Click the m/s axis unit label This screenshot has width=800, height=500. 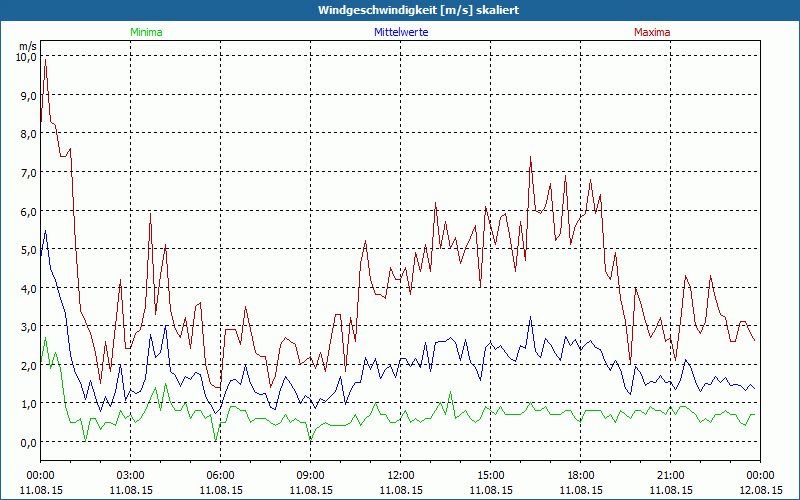(x=29, y=46)
